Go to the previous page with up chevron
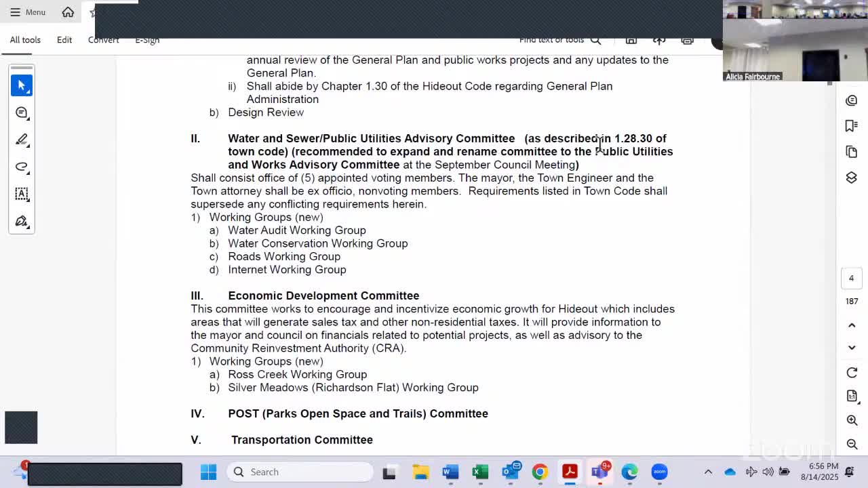 pos(852,325)
